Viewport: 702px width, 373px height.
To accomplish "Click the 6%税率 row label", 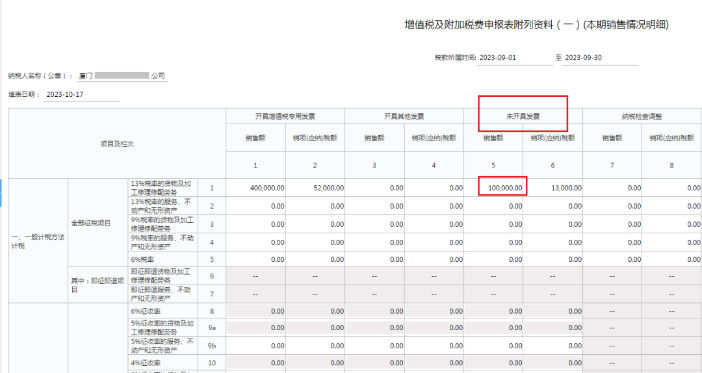I will (142, 259).
